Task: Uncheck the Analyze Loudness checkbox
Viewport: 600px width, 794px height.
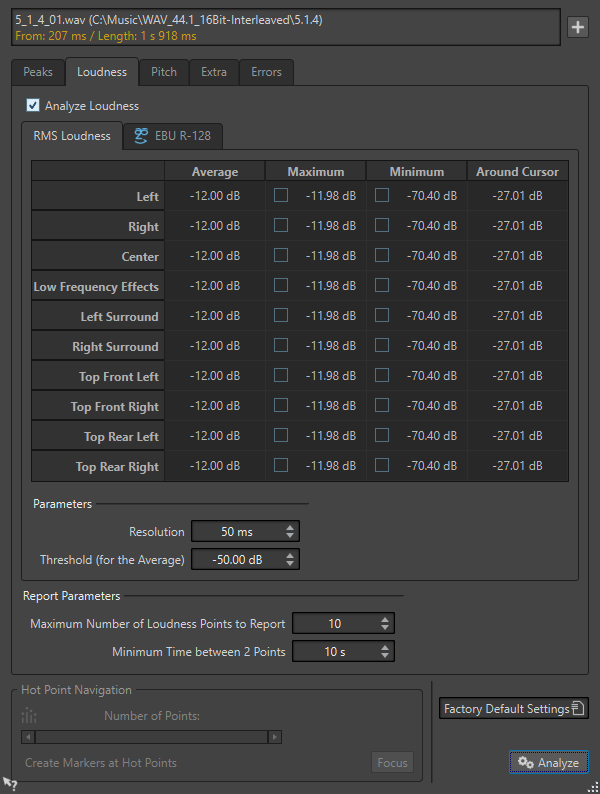Action: [32, 106]
